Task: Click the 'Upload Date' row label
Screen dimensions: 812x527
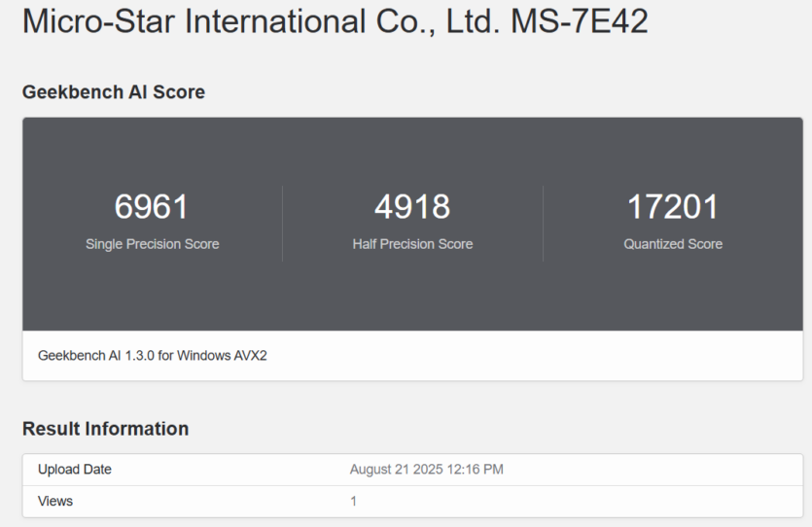Action: point(75,470)
